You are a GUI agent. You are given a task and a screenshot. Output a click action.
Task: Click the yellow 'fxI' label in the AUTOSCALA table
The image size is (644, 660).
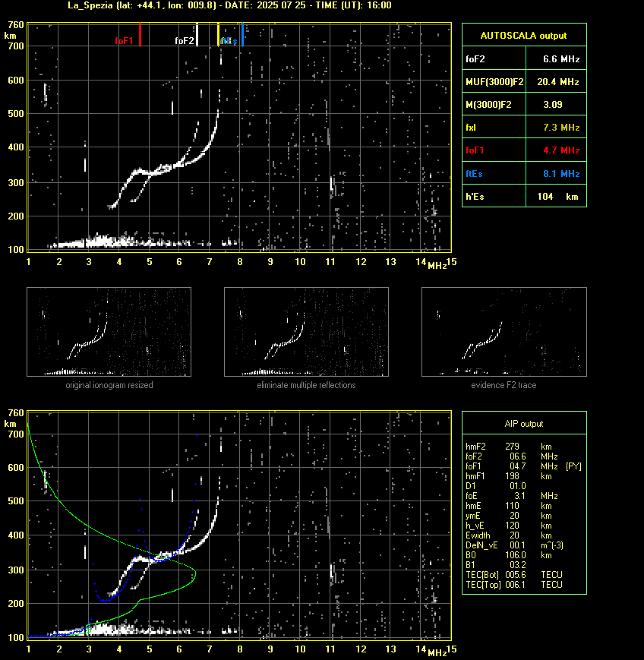point(471,127)
